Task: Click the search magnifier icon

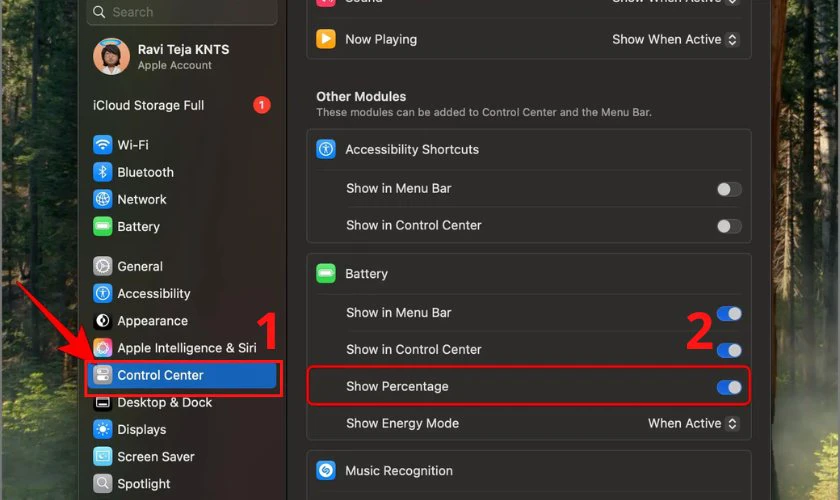Action: click(x=99, y=12)
